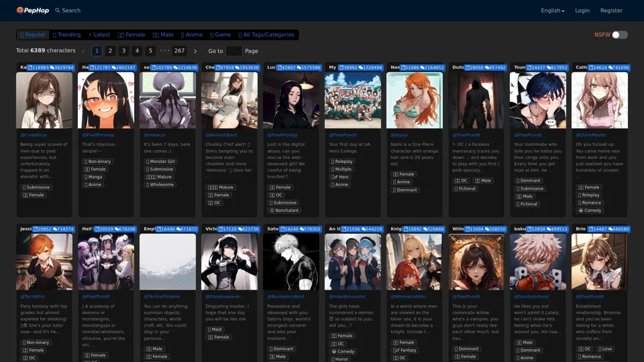
Task: Click the Login link
Action: pos(582,11)
